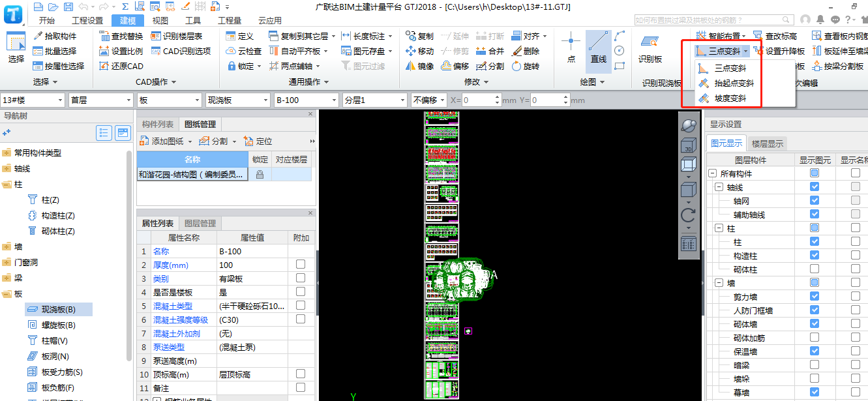The width and height of the screenshot is (868, 401).
Task: Click the 定义 define tool
Action: (x=240, y=36)
